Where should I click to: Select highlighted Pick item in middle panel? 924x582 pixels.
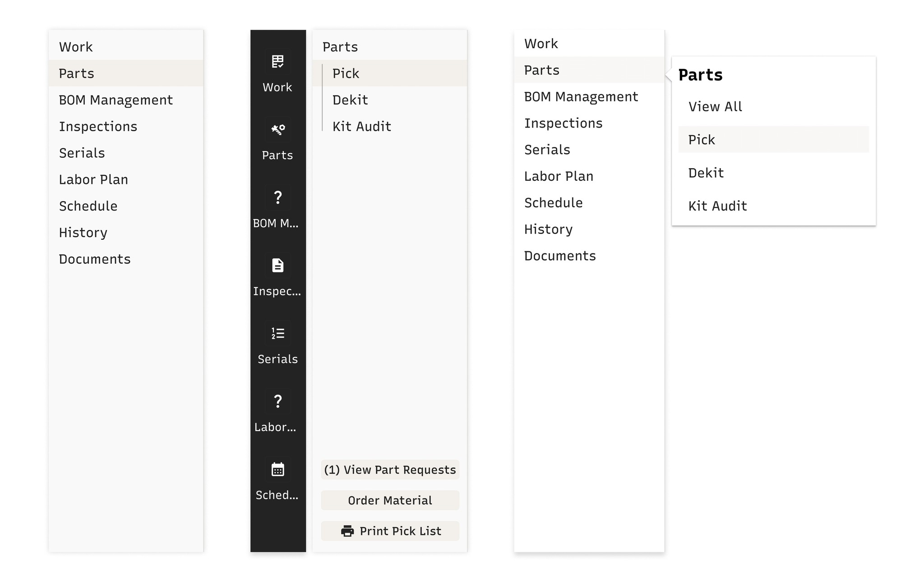[x=346, y=73]
